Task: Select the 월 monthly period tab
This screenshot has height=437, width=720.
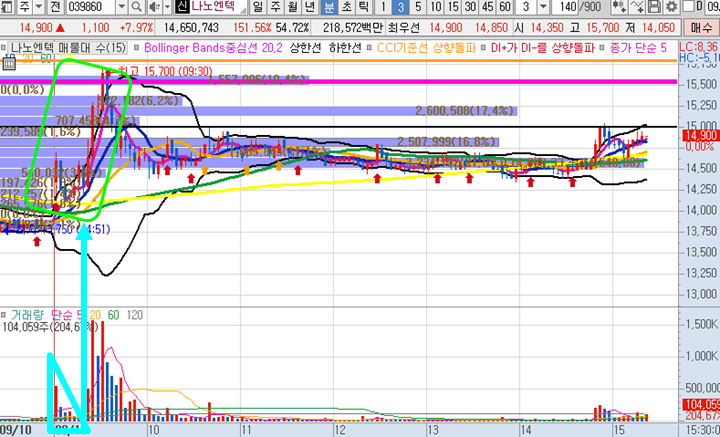Action: click(x=292, y=7)
